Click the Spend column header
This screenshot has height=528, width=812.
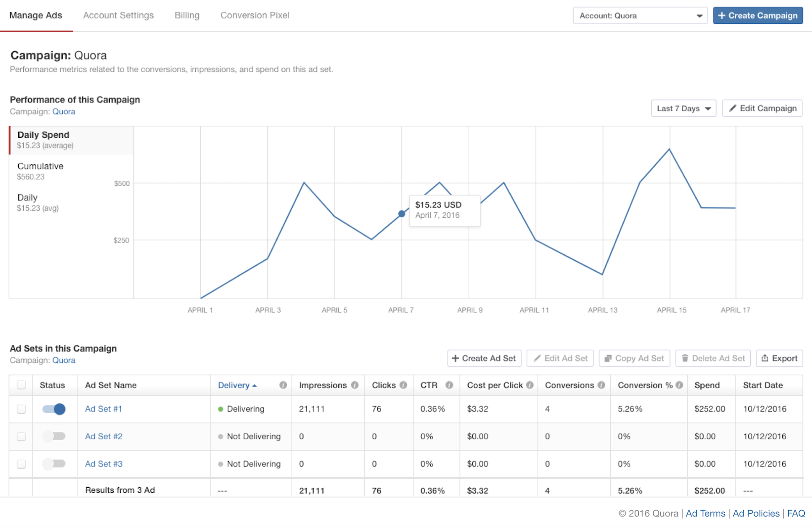(711, 385)
